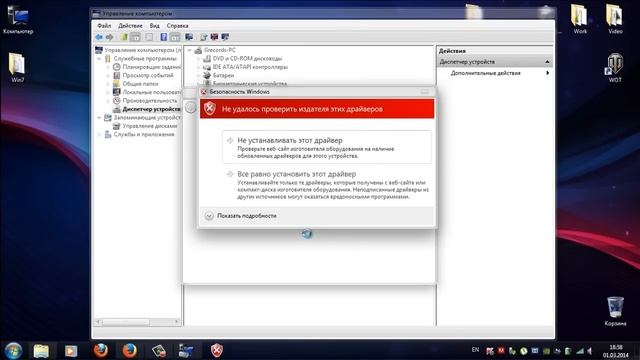This screenshot has height=360, width=640.
Task: Open the Windows Start menu
Action: (x=13, y=351)
